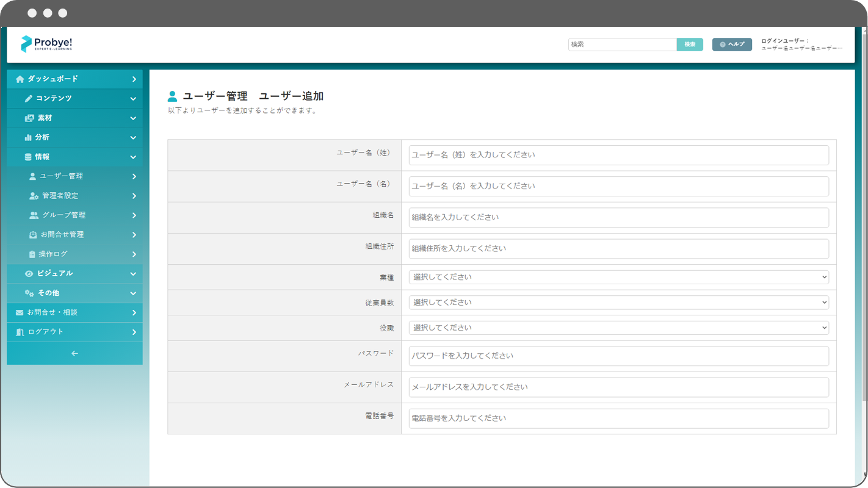Click the 素材 media icon in sidebar
868x488 pixels.
tap(29, 118)
